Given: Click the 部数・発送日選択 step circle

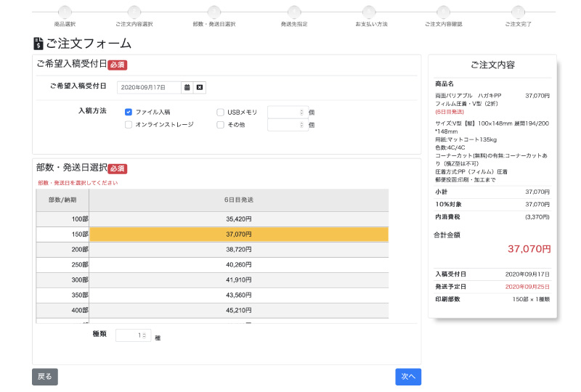Looking at the screenshot, I should [214, 12].
